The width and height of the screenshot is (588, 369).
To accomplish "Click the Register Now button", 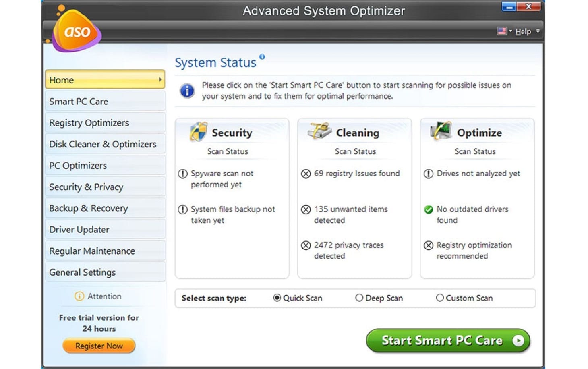I will (x=99, y=346).
